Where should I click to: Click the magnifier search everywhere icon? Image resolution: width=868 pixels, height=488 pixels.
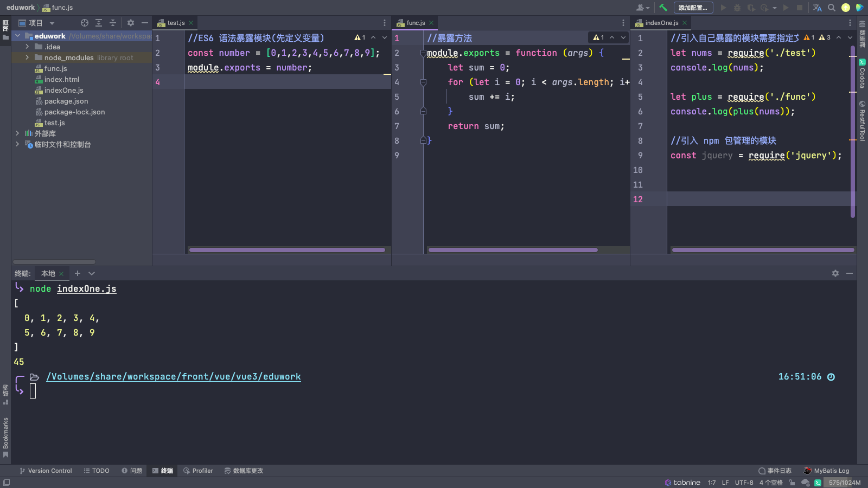click(832, 8)
